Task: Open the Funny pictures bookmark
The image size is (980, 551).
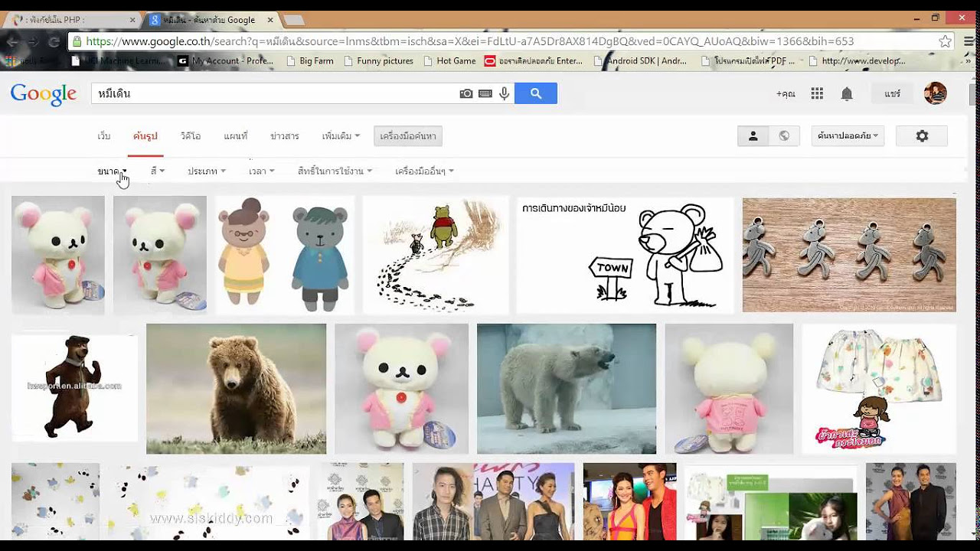Action: click(x=378, y=60)
